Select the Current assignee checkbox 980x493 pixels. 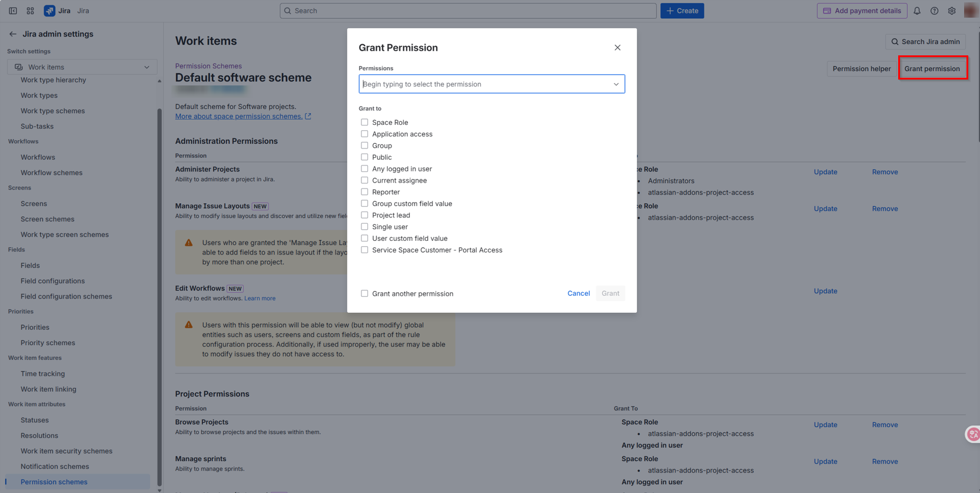point(364,180)
